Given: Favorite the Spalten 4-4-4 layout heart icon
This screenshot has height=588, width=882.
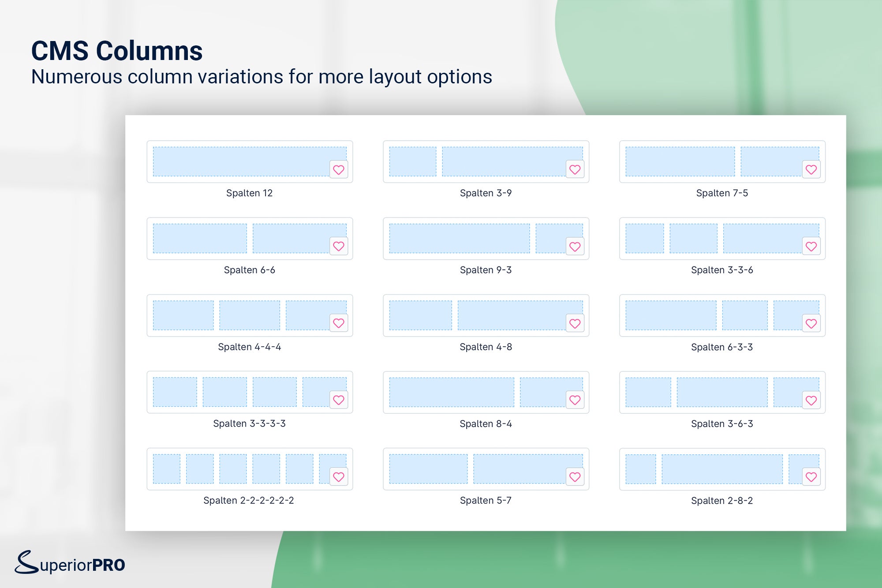Looking at the screenshot, I should [339, 323].
